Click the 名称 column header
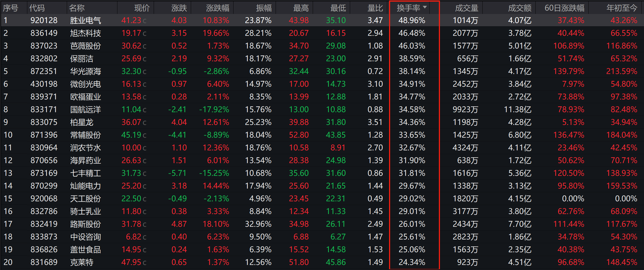This screenshot has width=644, height=270. click(77, 8)
